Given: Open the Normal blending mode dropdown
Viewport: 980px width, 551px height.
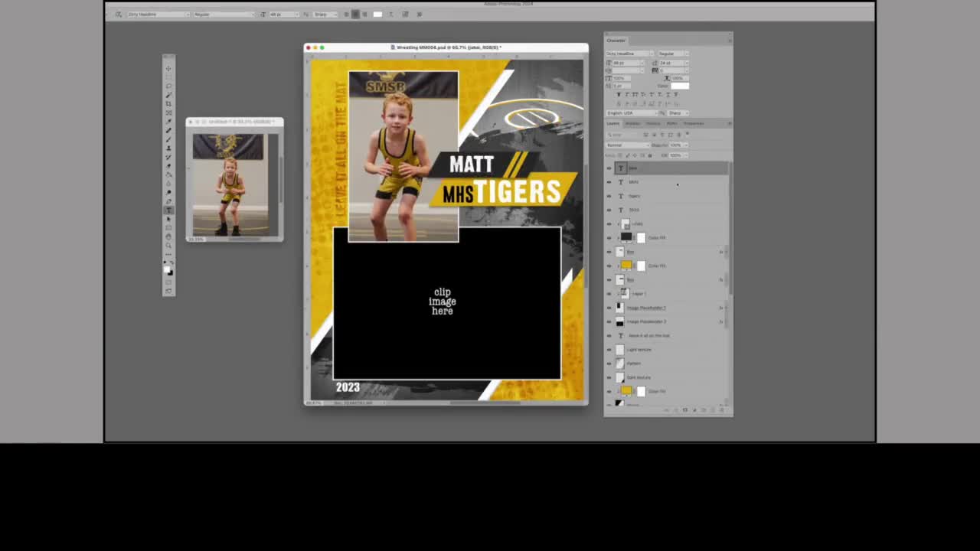Looking at the screenshot, I should point(628,145).
